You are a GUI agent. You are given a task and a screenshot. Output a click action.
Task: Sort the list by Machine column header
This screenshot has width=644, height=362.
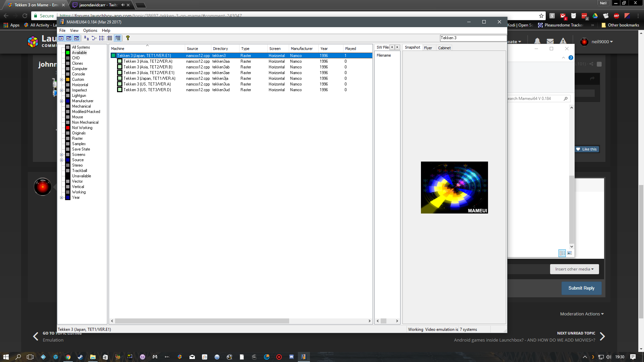(147, 49)
